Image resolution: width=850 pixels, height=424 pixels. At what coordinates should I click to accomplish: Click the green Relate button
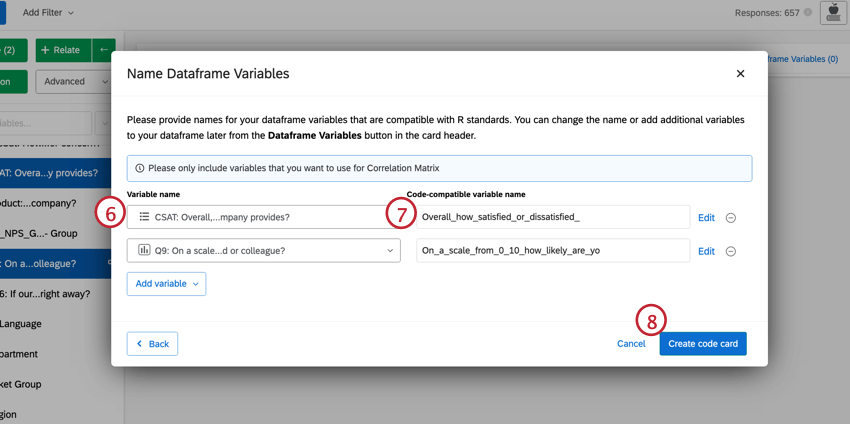[61, 50]
